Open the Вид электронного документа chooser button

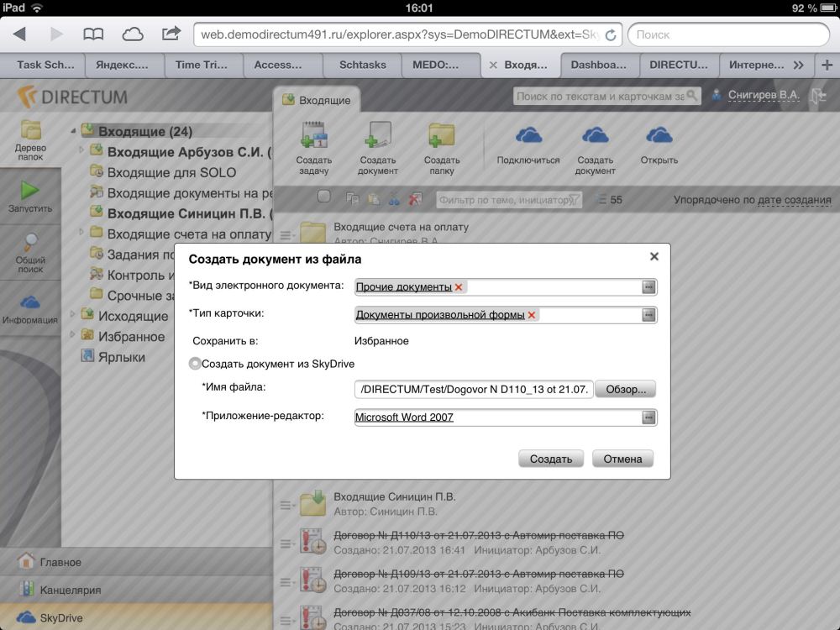(x=648, y=287)
